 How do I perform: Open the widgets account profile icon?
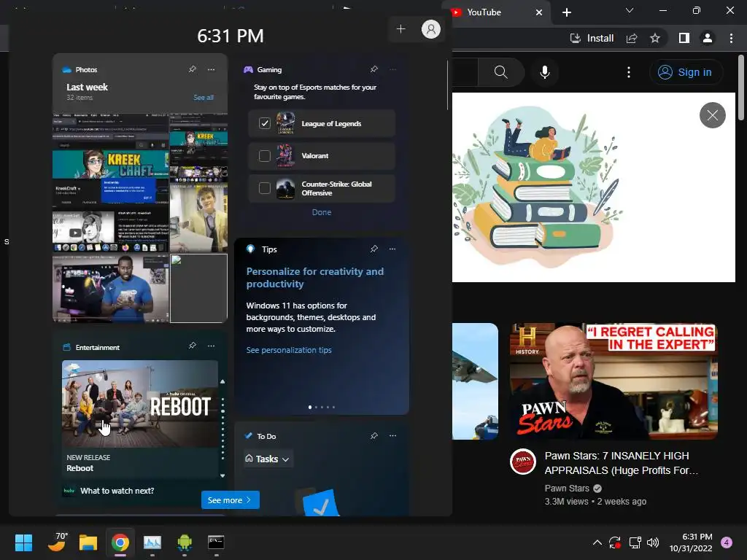point(430,29)
